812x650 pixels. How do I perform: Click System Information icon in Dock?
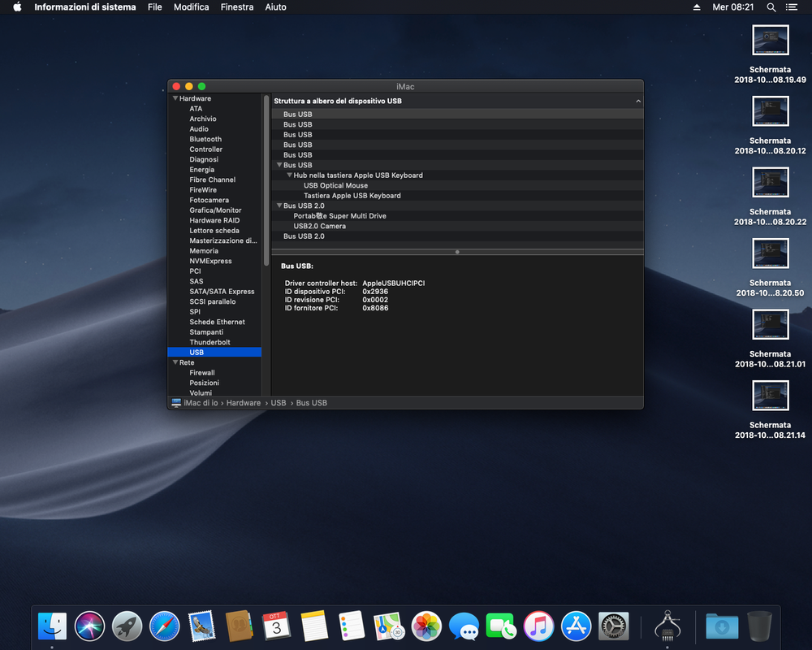point(667,626)
